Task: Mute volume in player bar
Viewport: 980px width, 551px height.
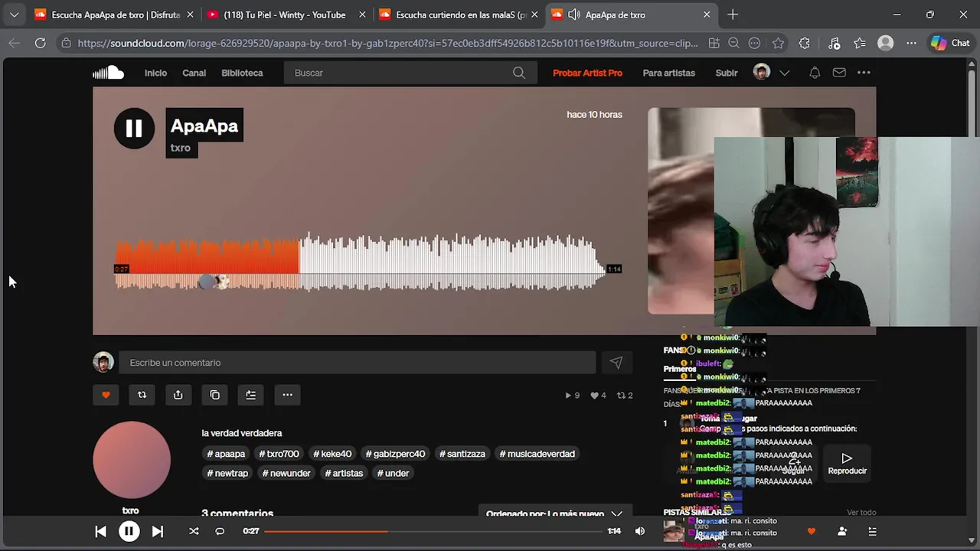Action: [x=640, y=531]
